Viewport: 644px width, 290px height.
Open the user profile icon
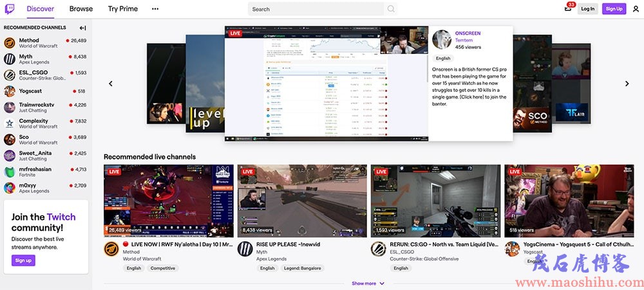636,9
